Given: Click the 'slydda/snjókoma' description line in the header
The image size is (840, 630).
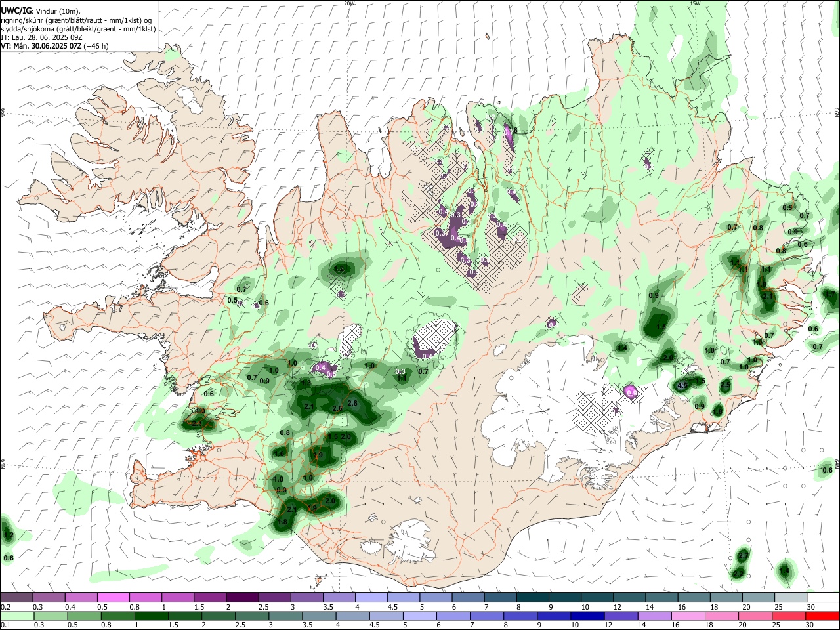Looking at the screenshot, I should (x=78, y=29).
